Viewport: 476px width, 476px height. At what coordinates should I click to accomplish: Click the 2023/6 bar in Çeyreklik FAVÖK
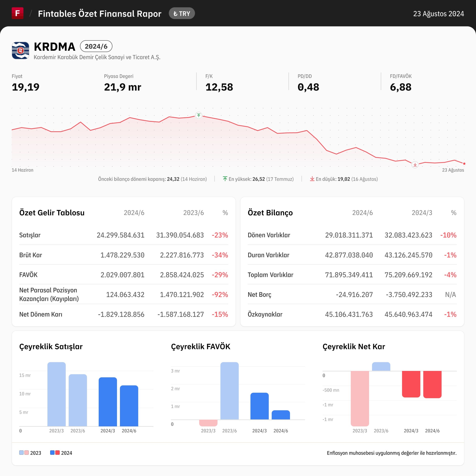click(x=230, y=391)
